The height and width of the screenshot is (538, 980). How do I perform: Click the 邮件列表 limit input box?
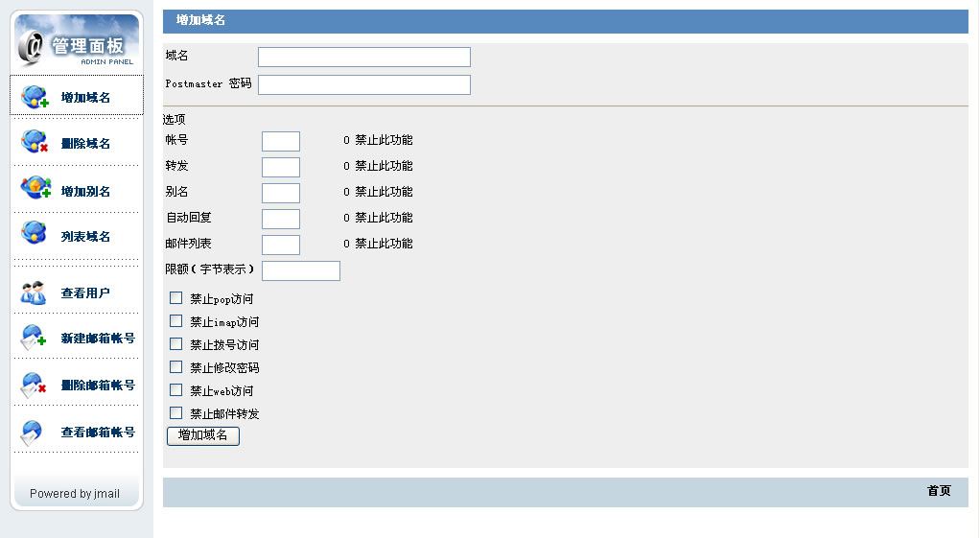pos(281,246)
